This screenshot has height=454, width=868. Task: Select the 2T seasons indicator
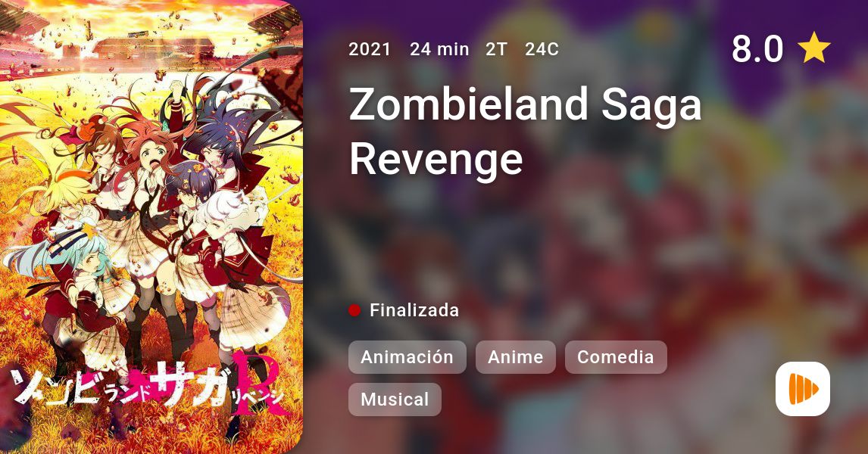pyautogui.click(x=497, y=49)
